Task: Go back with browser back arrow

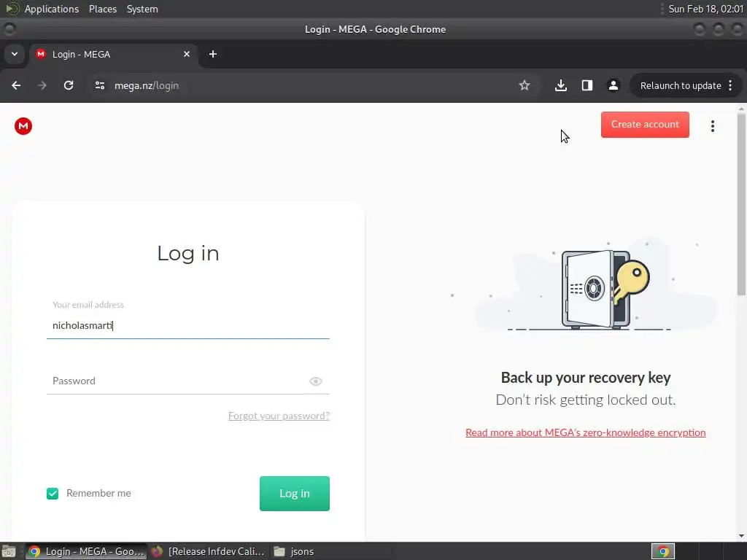Action: coord(16,85)
